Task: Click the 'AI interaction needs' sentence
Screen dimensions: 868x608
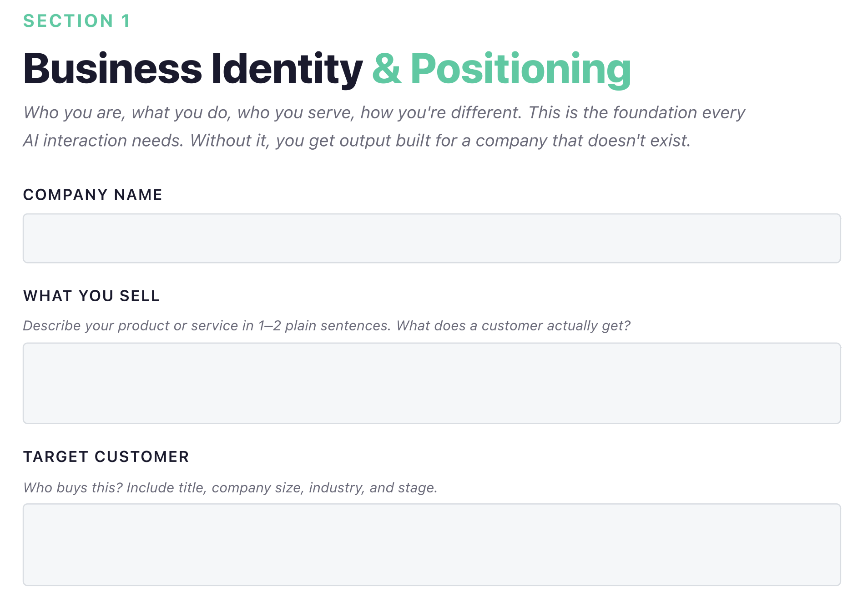Action: pyautogui.click(x=103, y=141)
